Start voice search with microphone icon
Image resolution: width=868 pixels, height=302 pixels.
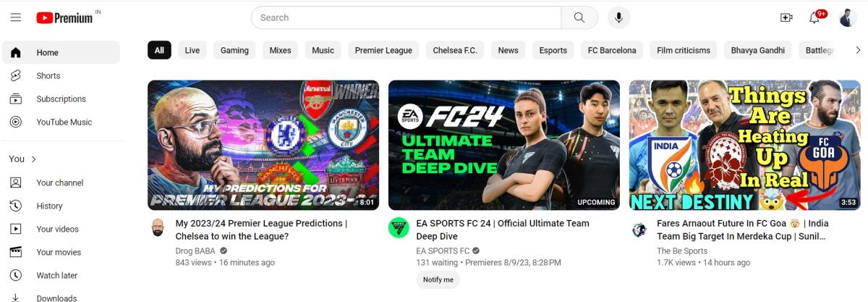pos(618,17)
